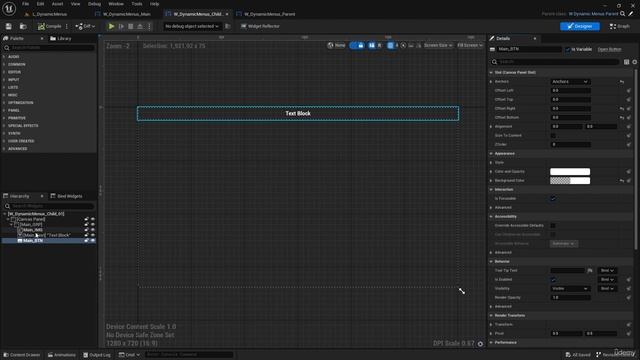Open the Visibility dropdown in Behavior
This screenshot has width=640, height=360.
(x=570, y=289)
